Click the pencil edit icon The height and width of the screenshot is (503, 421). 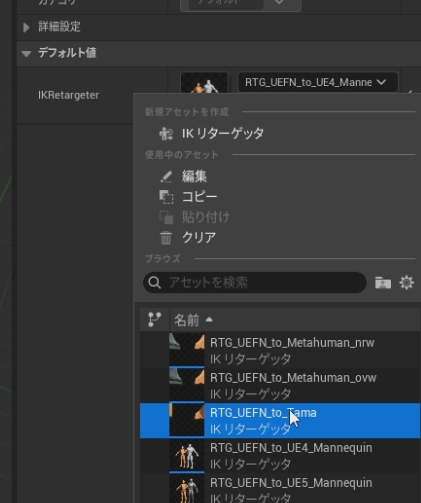(166, 176)
